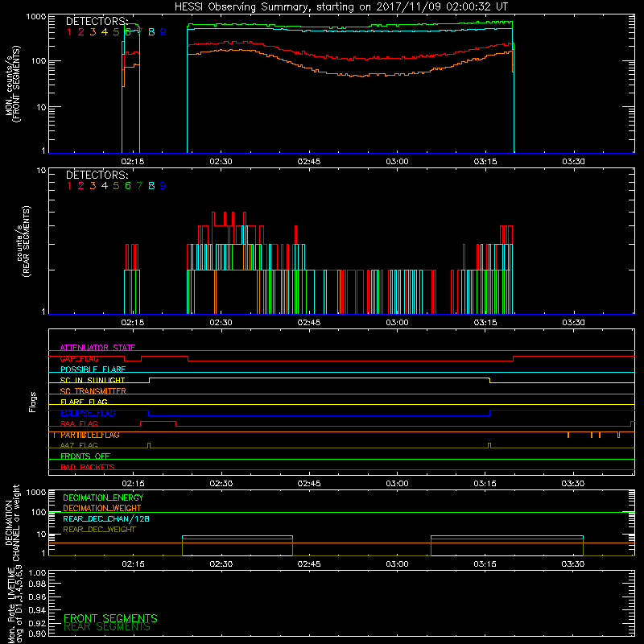Image resolution: width=644 pixels, height=644 pixels.
Task: Click orange detector 3 legend in front segments plot
Action: coord(93,32)
